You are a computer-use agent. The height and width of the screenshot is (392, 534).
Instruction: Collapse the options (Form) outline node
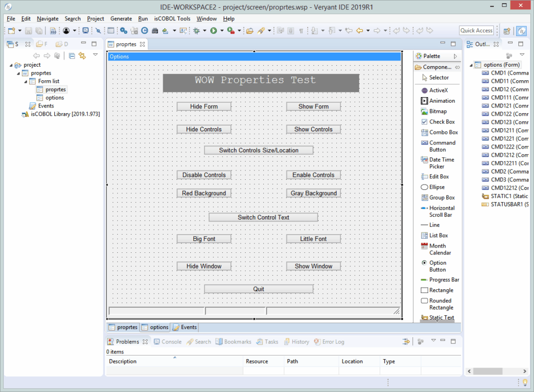click(471, 65)
